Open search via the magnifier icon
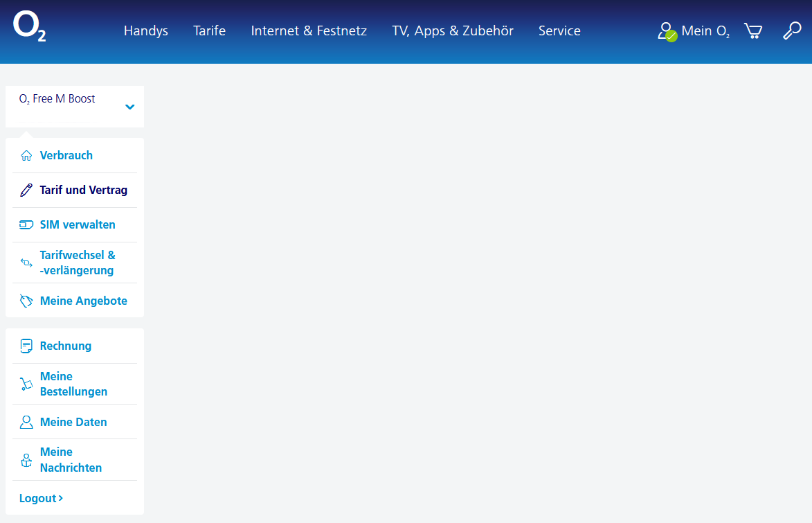This screenshot has height=523, width=812. click(792, 30)
